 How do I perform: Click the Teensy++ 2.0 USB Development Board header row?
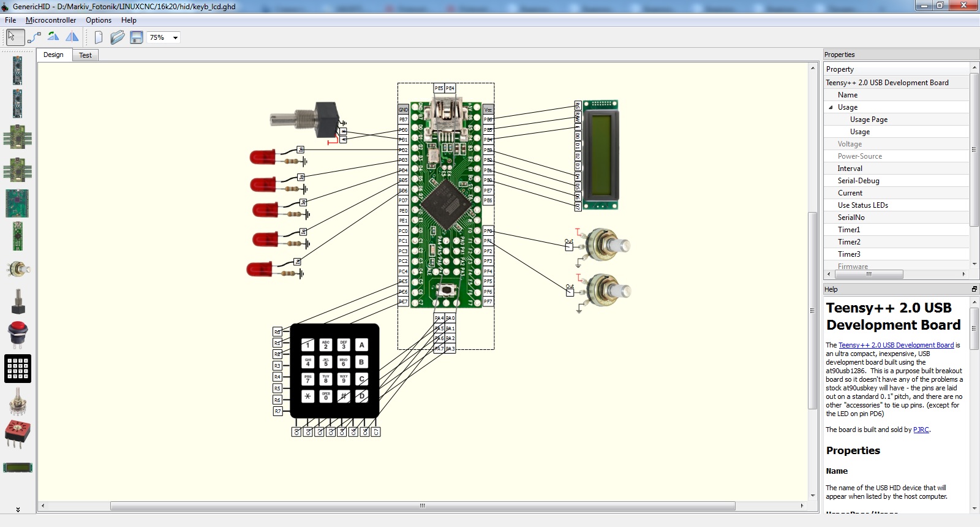pos(897,83)
